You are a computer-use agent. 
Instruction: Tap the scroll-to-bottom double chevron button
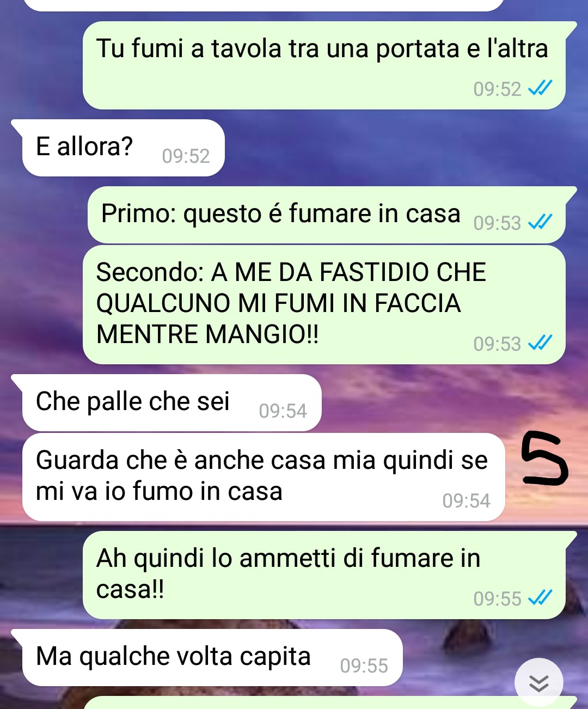[539, 682]
